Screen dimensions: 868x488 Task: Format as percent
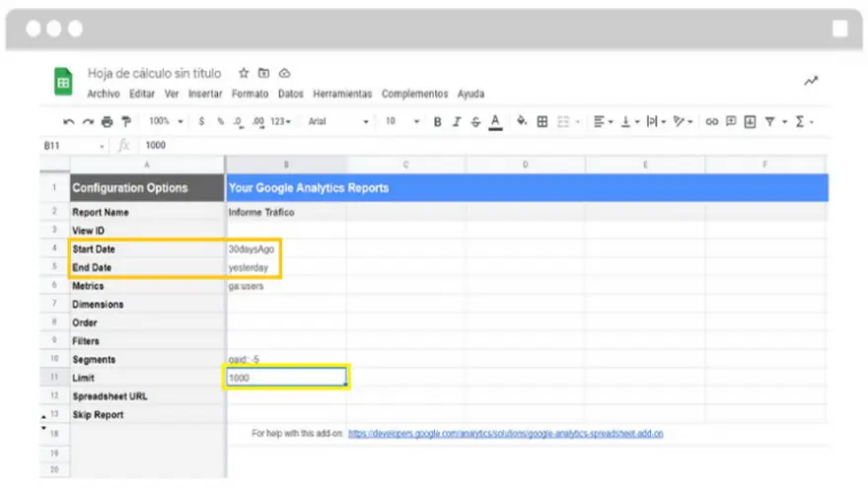coord(220,121)
